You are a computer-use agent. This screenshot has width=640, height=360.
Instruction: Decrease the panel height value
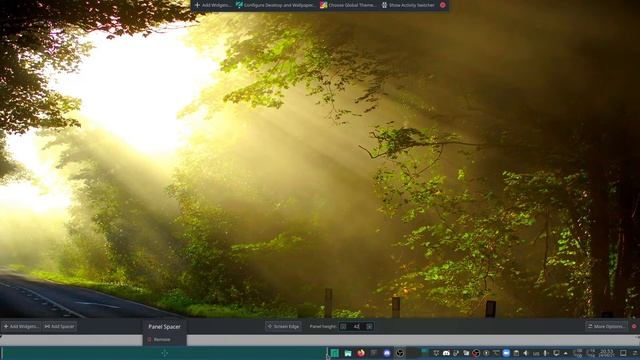tap(343, 327)
